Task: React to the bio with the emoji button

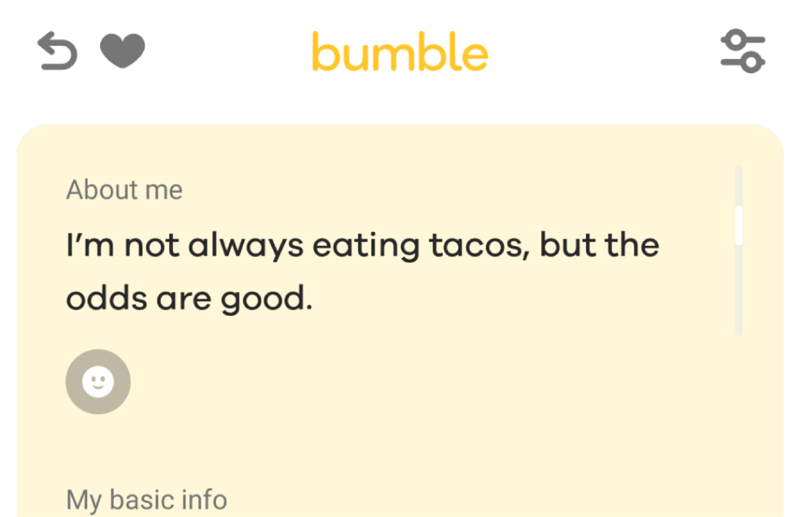Action: pyautogui.click(x=98, y=381)
